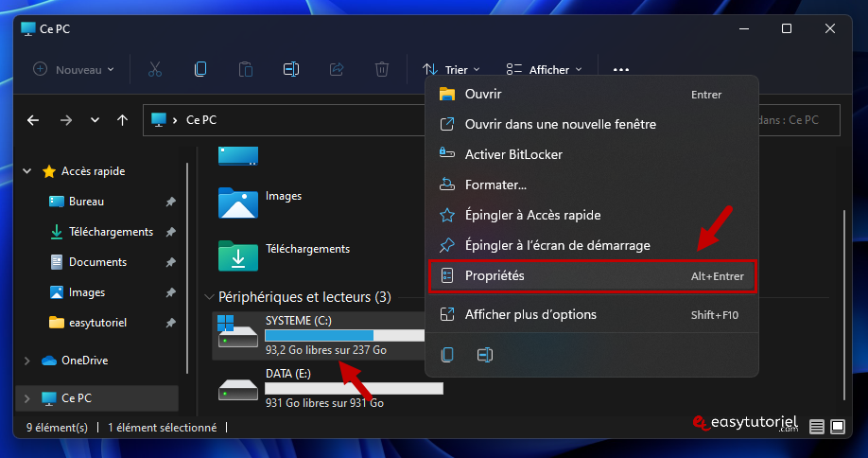Open the Trier sort dropdown
This screenshot has height=458, width=868.
[451, 69]
